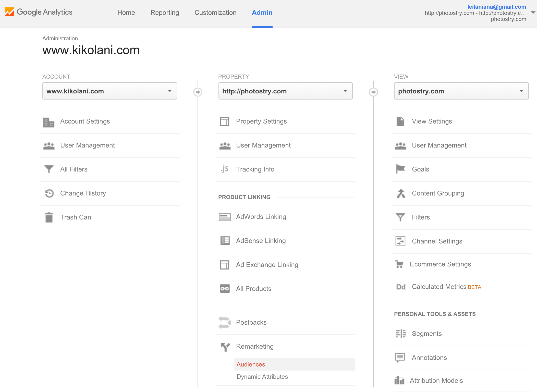Click the Ecommerce Settings cart icon
This screenshot has width=537, height=392.
coord(399,264)
